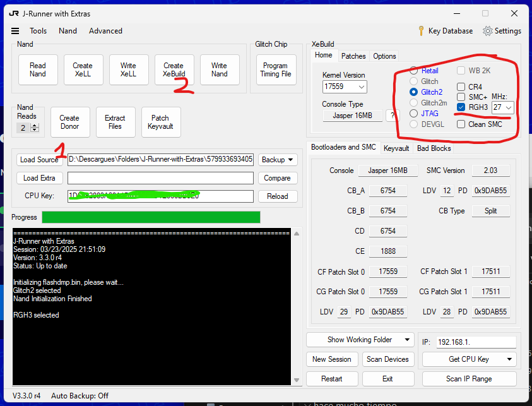Viewport: 532px width, 406px height.
Task: Open the Tools menu
Action: click(38, 31)
